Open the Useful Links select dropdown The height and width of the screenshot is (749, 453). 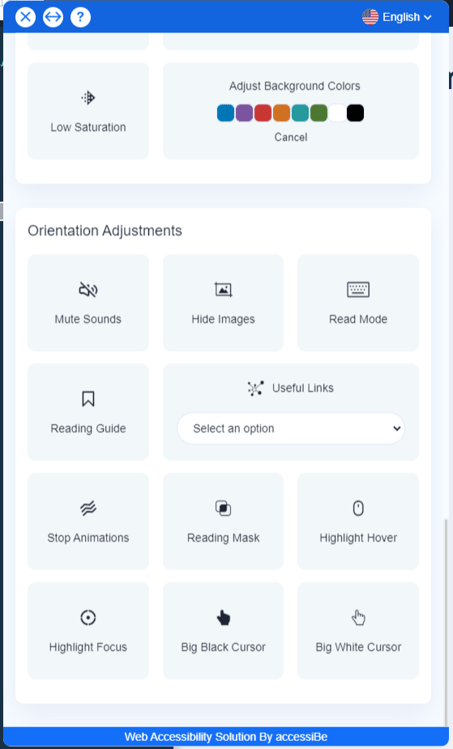(291, 428)
